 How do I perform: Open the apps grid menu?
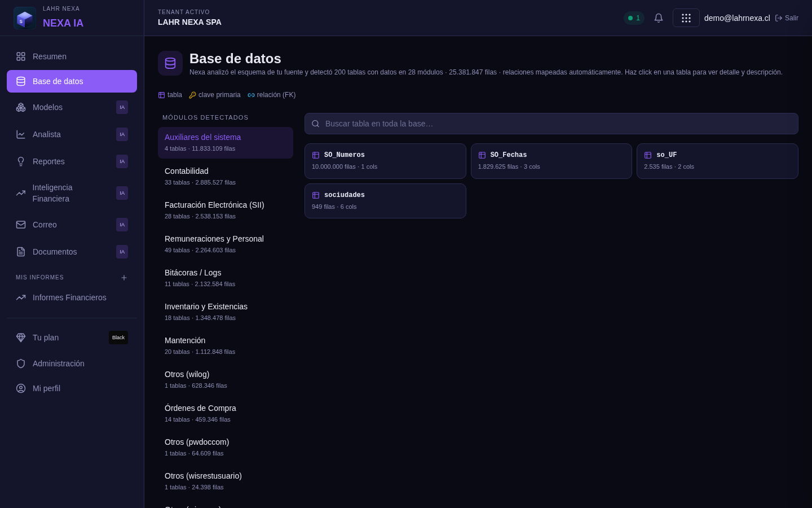(x=686, y=18)
